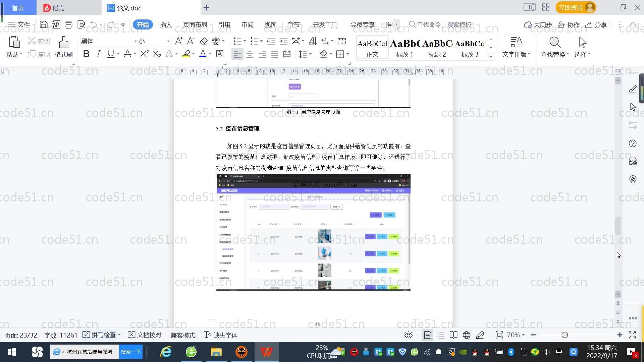Click the clear formatting eraser icon

point(204,41)
